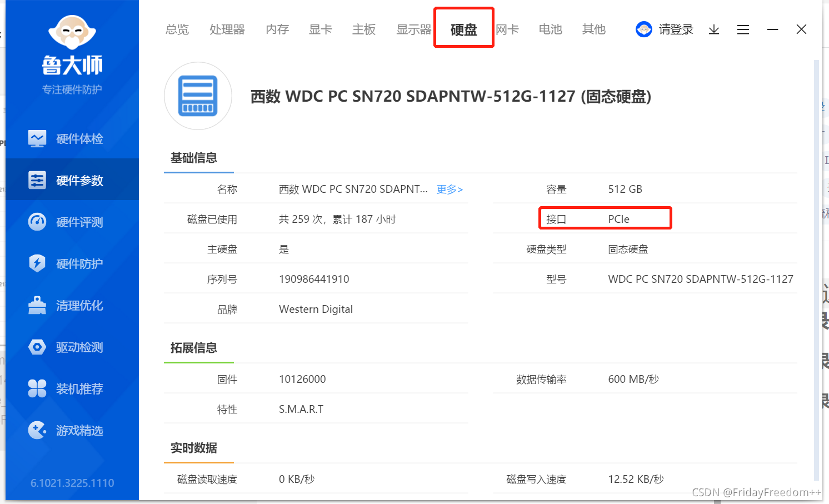Select the 硬件评测 sidebar label
The width and height of the screenshot is (829, 504).
coord(79,222)
